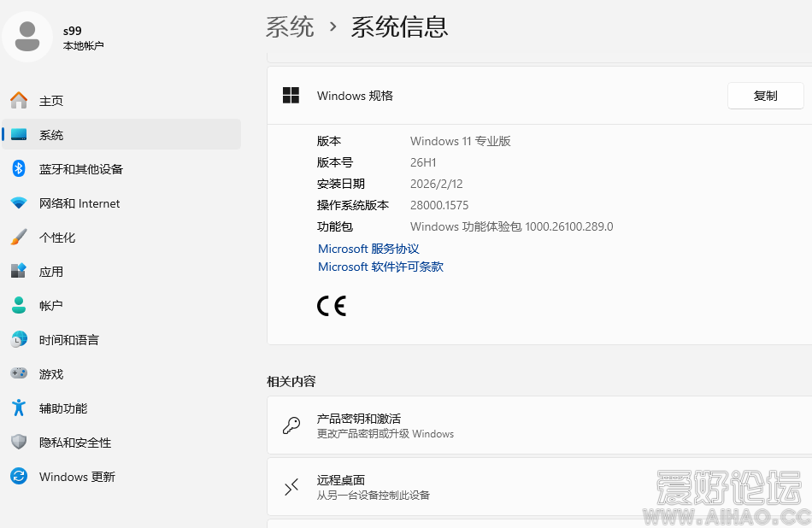Click the 操作系统版本 label
This screenshot has height=528, width=812.
point(353,206)
